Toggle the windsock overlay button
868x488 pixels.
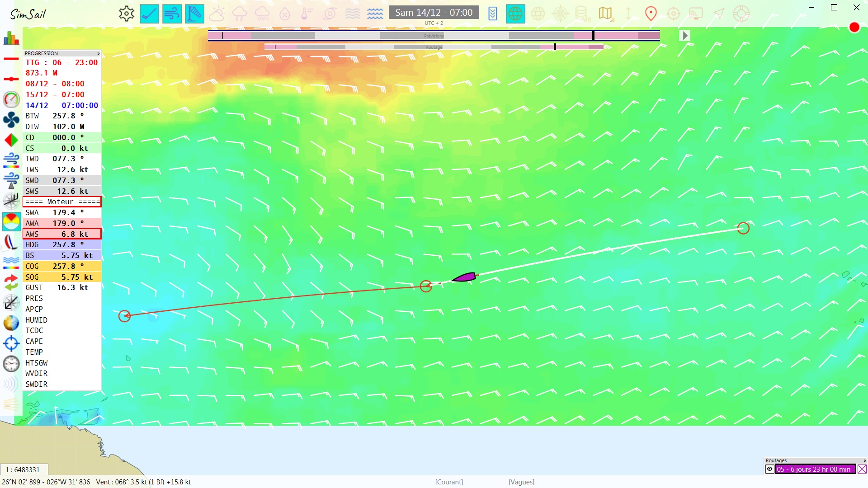194,14
